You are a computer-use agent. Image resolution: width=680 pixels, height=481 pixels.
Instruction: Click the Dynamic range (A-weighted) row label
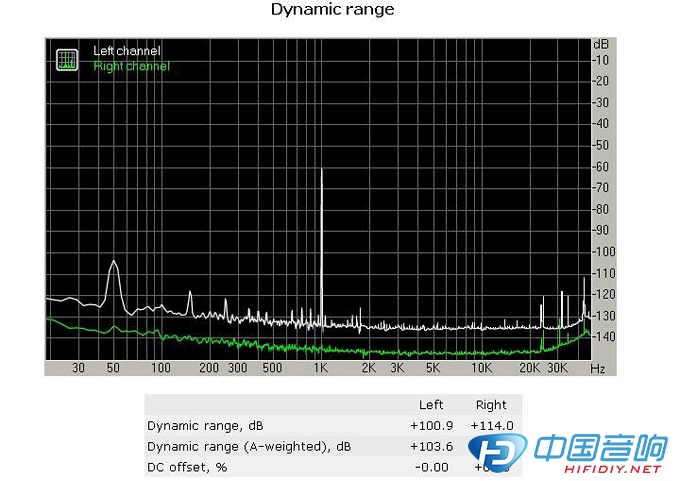(249, 445)
